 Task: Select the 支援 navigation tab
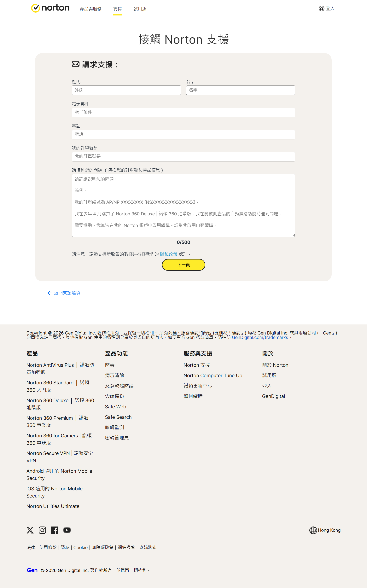pyautogui.click(x=118, y=9)
